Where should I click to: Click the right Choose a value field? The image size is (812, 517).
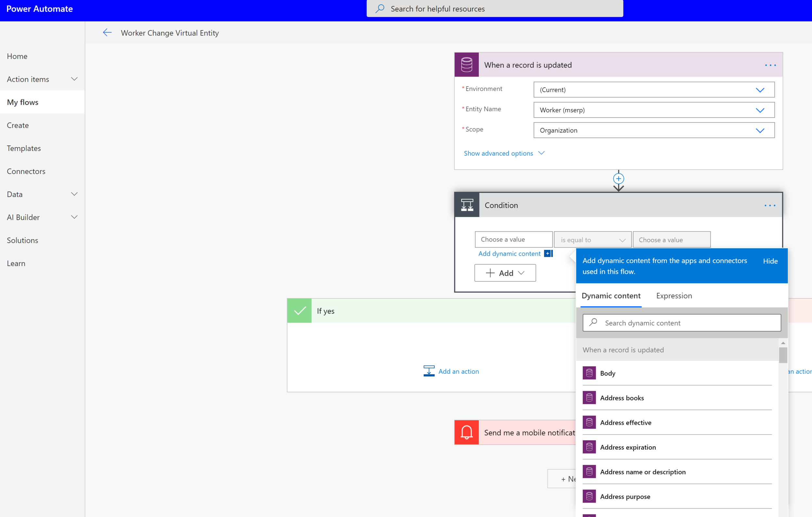pyautogui.click(x=671, y=240)
